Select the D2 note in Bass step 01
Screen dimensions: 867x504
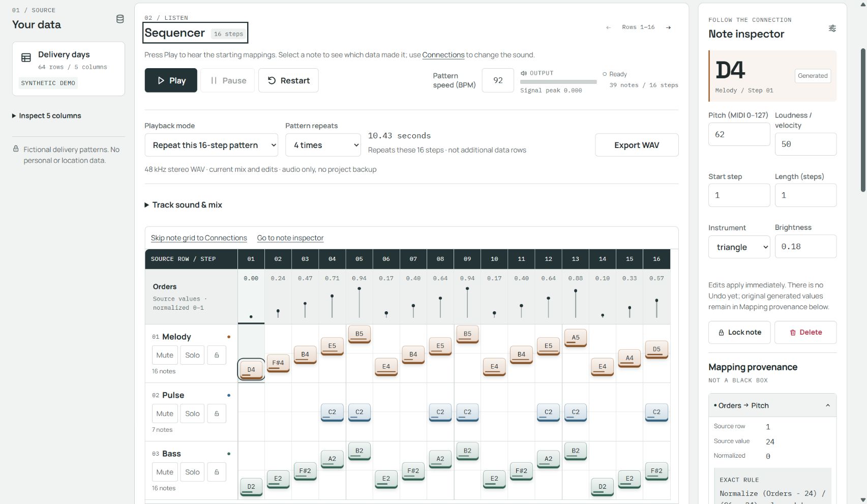pyautogui.click(x=251, y=487)
